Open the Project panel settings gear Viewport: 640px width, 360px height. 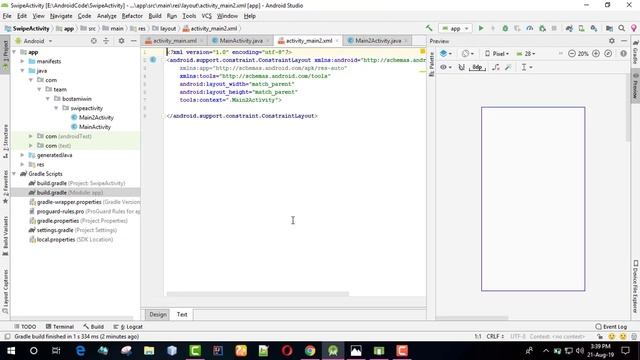121,41
